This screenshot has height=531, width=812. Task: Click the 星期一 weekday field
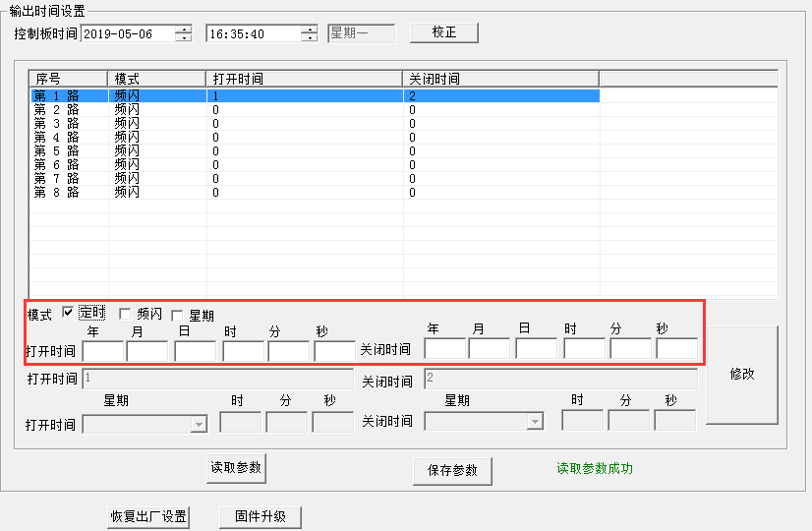[362, 33]
